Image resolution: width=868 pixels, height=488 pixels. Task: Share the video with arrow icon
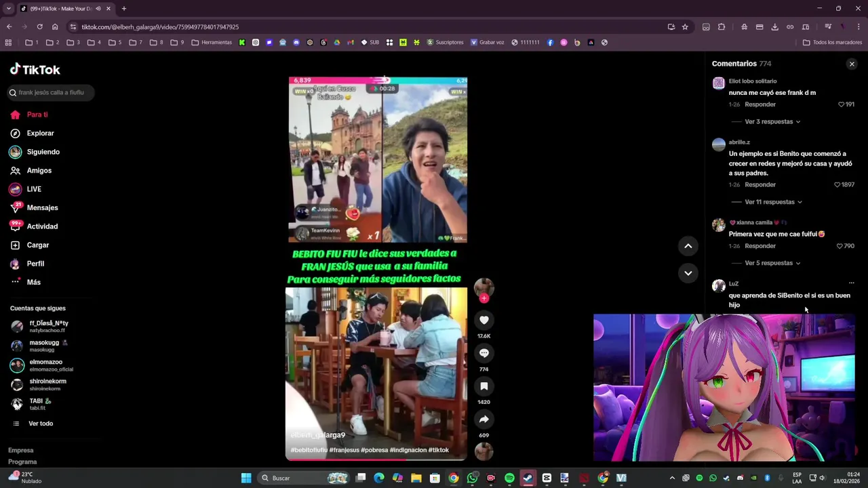[x=484, y=419]
